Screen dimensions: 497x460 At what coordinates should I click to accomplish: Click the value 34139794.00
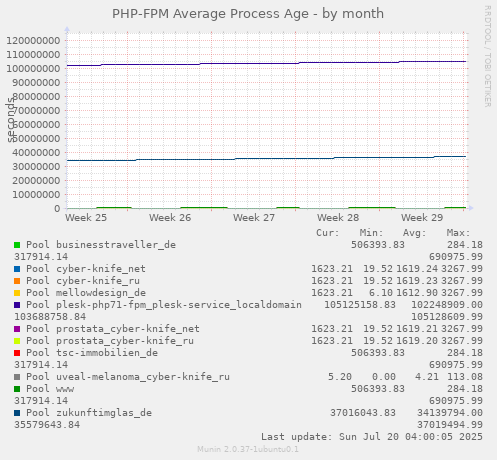tap(450, 413)
